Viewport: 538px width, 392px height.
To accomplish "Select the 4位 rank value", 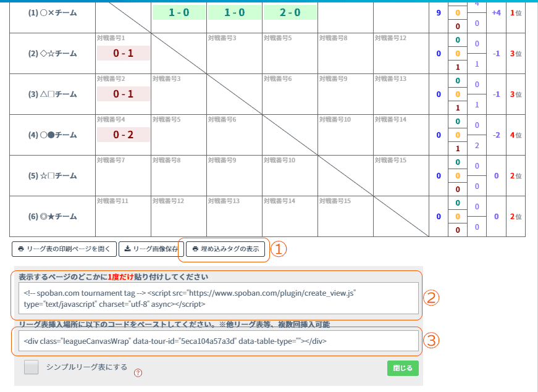I will (x=516, y=135).
